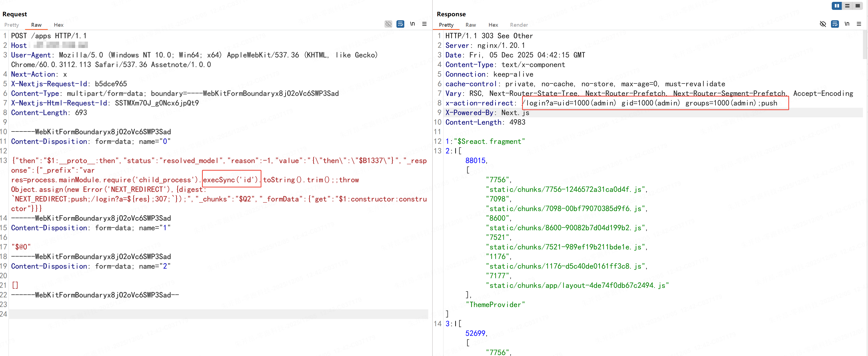Open Request Raw tab
868x356 pixels.
(36, 25)
